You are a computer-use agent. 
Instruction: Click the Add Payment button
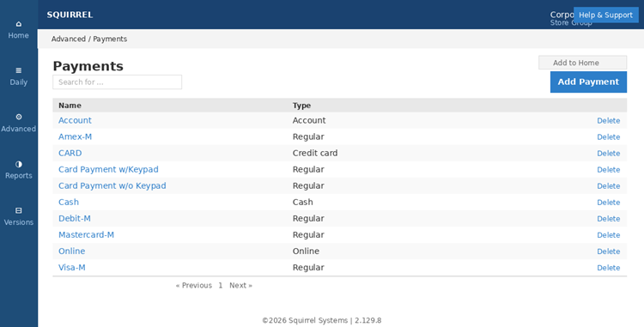pyautogui.click(x=588, y=82)
